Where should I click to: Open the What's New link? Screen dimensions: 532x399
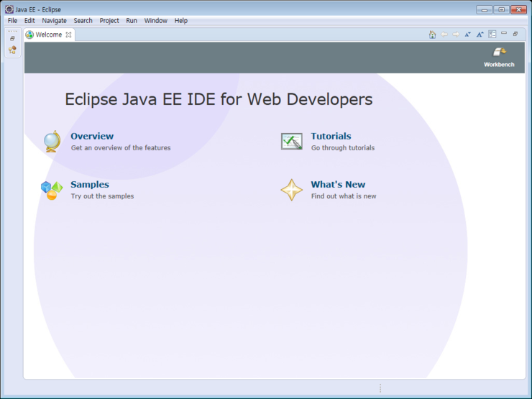click(x=338, y=184)
